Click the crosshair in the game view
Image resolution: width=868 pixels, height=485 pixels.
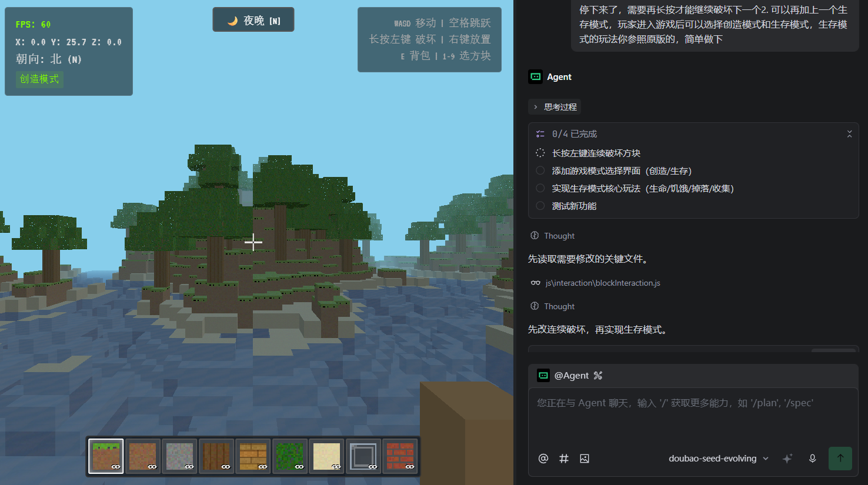point(253,242)
